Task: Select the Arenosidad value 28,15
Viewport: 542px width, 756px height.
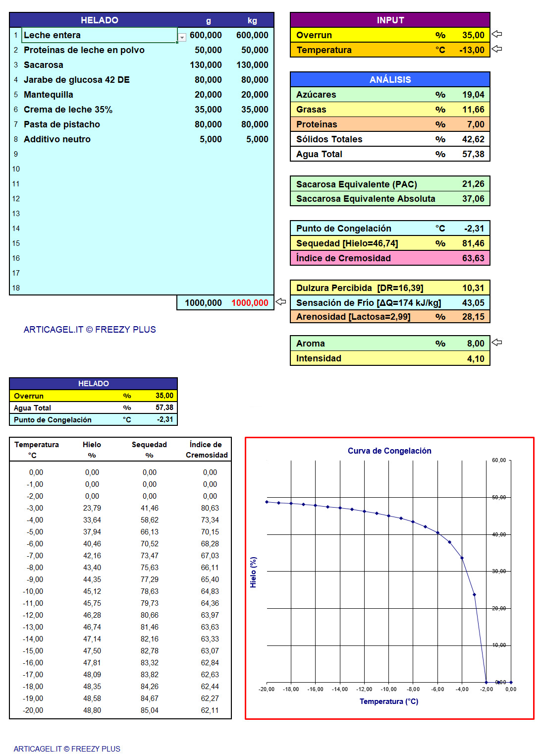Action: click(473, 317)
